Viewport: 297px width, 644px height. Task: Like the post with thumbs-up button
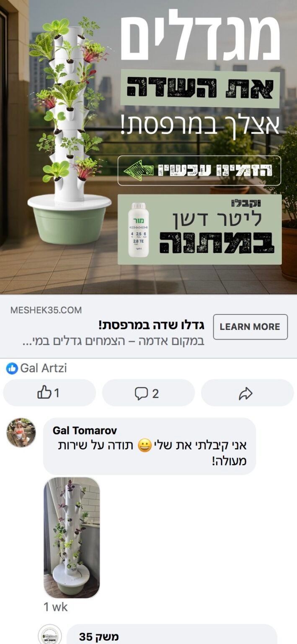tap(49, 393)
